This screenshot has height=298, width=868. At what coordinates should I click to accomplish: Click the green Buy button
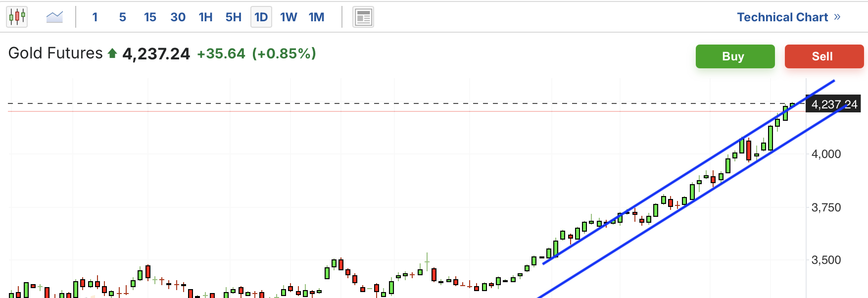click(735, 56)
